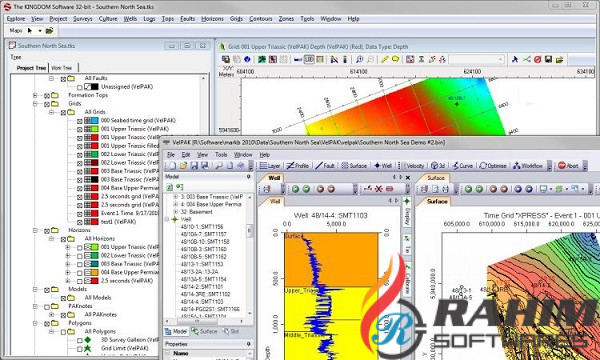Click the first red circle button in Surface panel toolbar
The height and width of the screenshot is (360, 600).
(x=493, y=189)
